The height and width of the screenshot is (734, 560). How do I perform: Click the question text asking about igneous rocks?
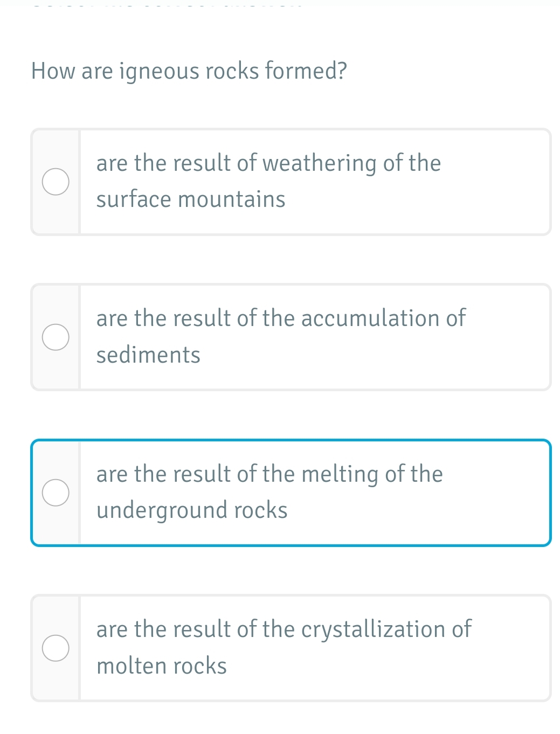189,70
